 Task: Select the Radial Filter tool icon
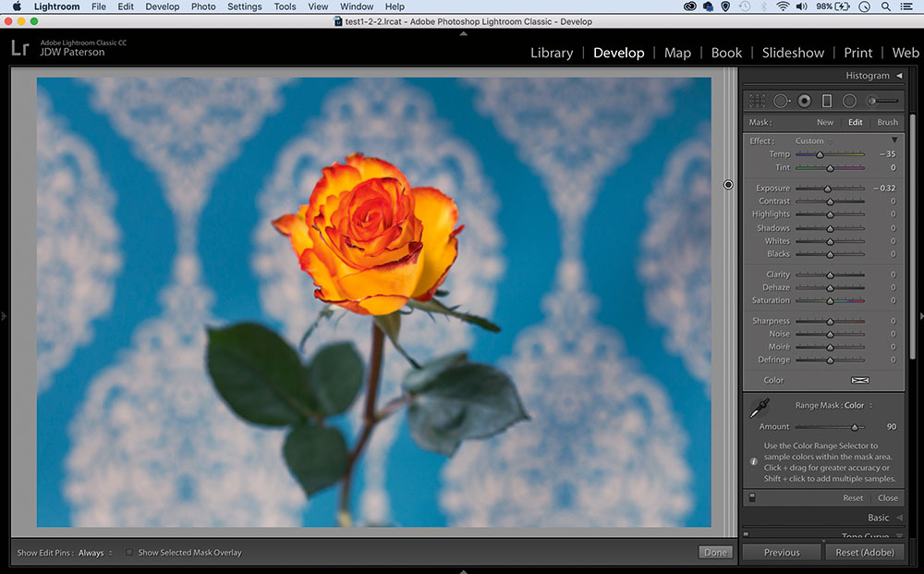849,101
